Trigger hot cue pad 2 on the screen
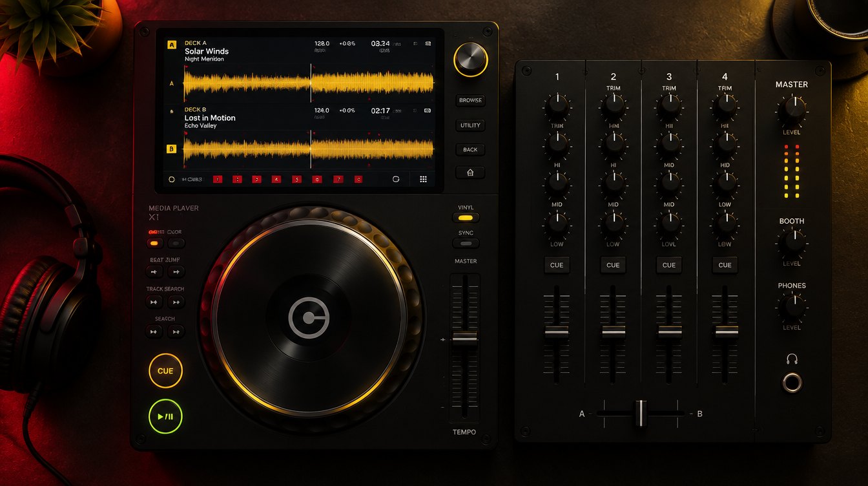This screenshot has width=868, height=486. pyautogui.click(x=237, y=179)
